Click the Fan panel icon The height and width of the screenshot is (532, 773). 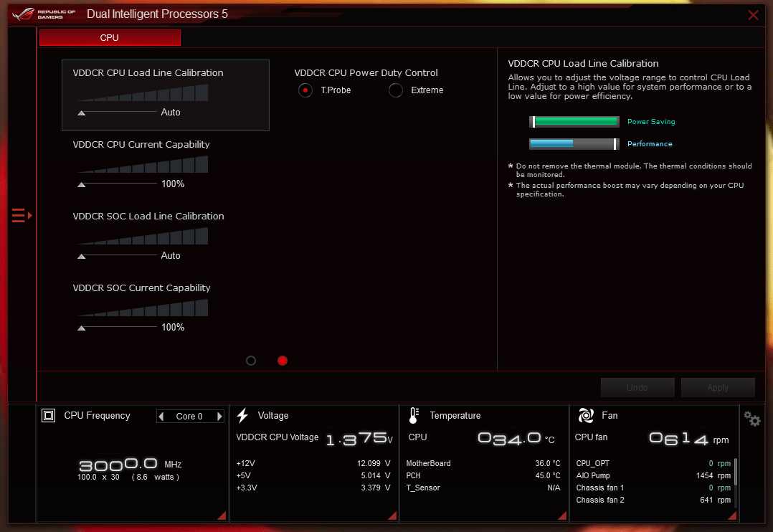(x=586, y=416)
